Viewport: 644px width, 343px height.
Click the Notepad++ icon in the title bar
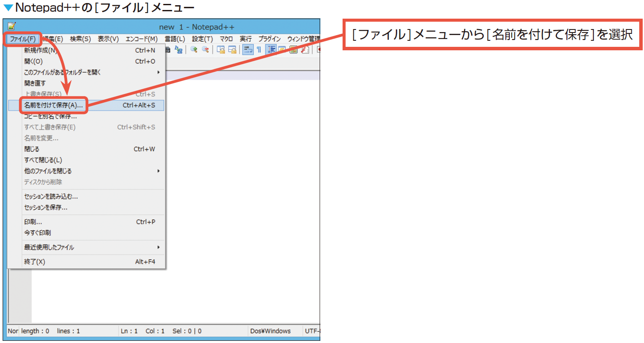pyautogui.click(x=12, y=26)
